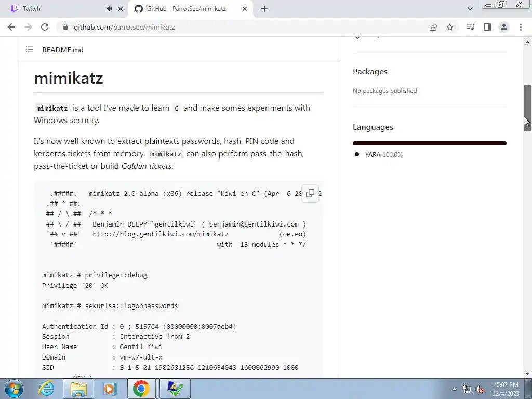Open Windows Explorer folder icon
532x399 pixels.
[78, 389]
